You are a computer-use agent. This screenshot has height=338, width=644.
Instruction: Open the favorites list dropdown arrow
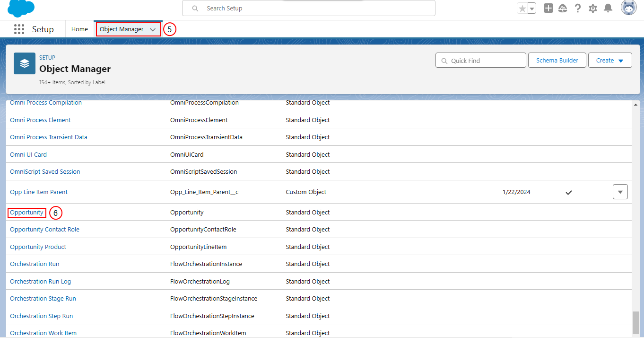coord(532,9)
